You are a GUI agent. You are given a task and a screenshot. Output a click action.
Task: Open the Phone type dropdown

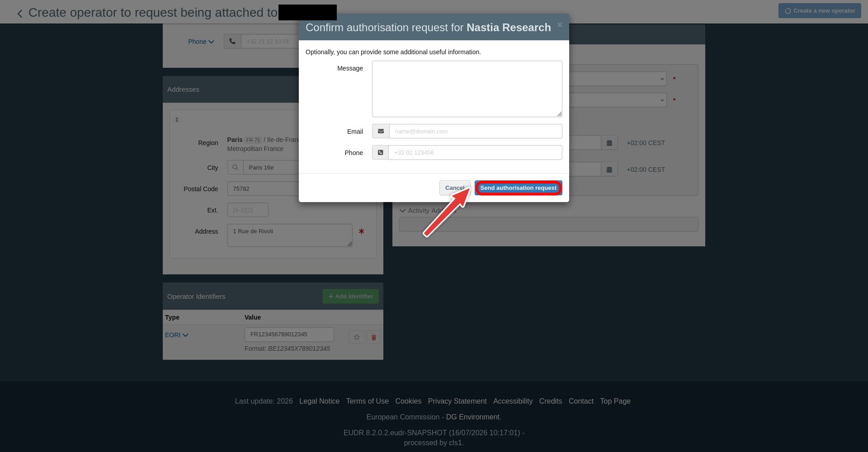coord(201,42)
